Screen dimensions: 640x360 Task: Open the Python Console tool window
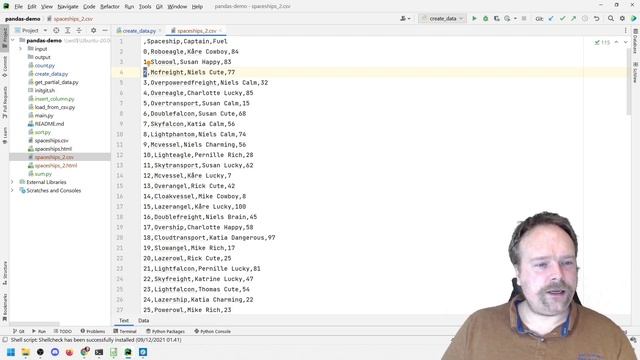click(x=212, y=331)
